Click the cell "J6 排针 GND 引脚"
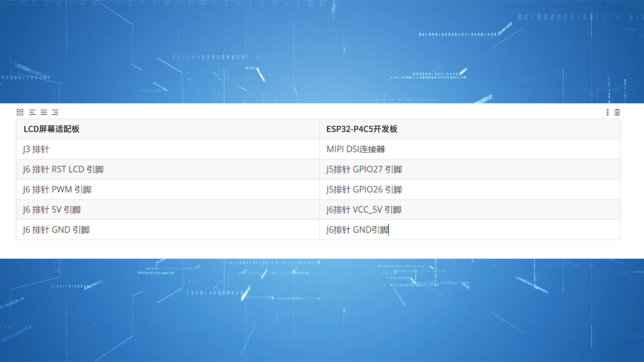The image size is (644, 362). (168, 230)
